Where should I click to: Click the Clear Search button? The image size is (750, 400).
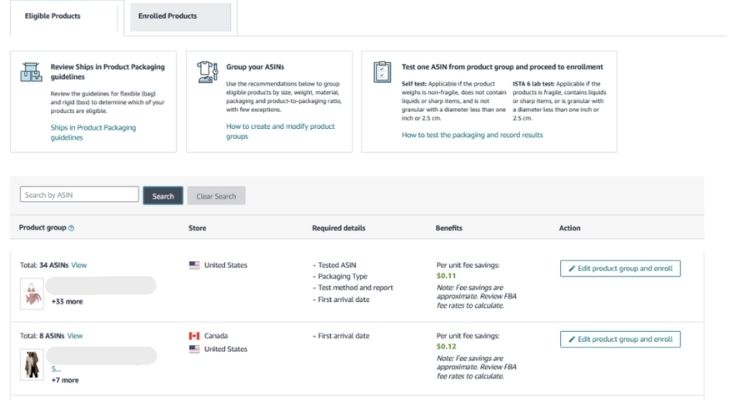pos(216,196)
